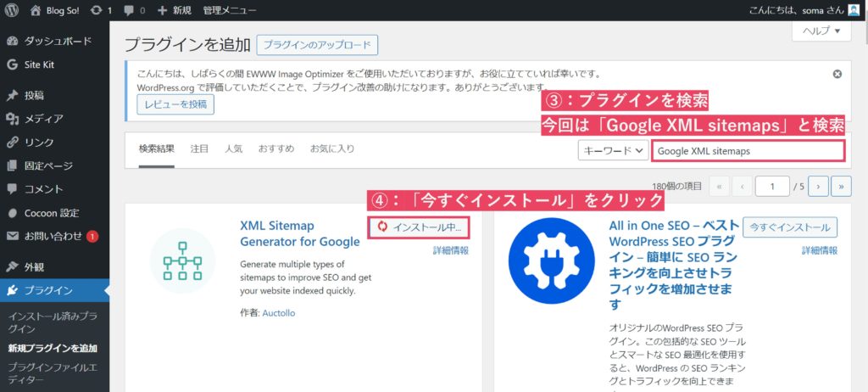Switch to the 人気 tab
868x392 pixels.
pyautogui.click(x=233, y=148)
